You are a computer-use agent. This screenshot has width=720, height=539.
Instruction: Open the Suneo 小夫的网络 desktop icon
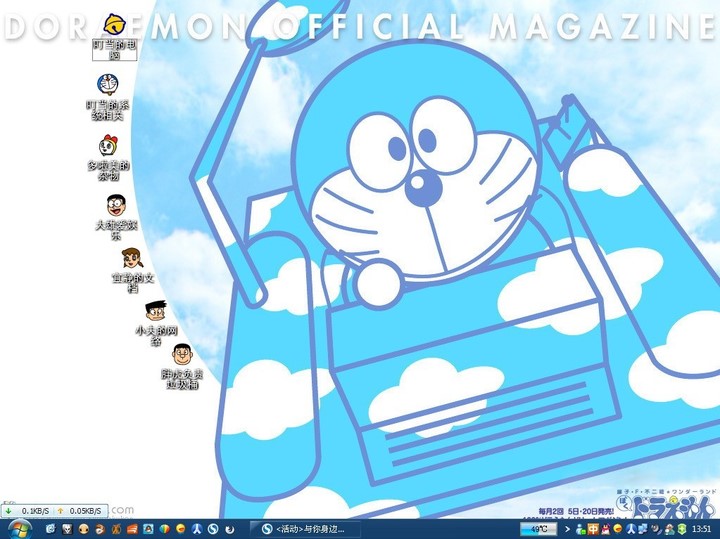click(155, 313)
